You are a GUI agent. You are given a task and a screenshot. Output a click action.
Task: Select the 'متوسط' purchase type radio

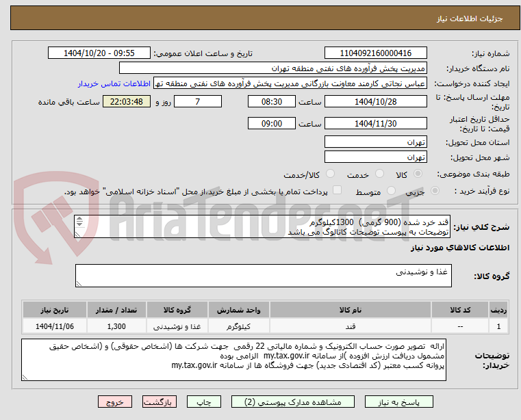pos(391,191)
